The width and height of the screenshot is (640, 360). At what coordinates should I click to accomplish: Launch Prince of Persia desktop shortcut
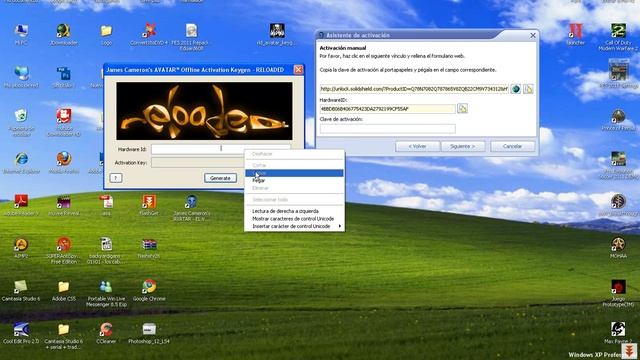pyautogui.click(x=618, y=120)
